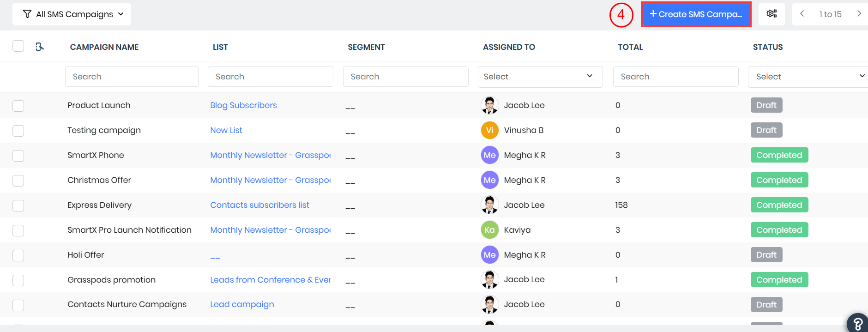Go to previous page of campaigns
This screenshot has height=332, width=868.
[x=802, y=14]
